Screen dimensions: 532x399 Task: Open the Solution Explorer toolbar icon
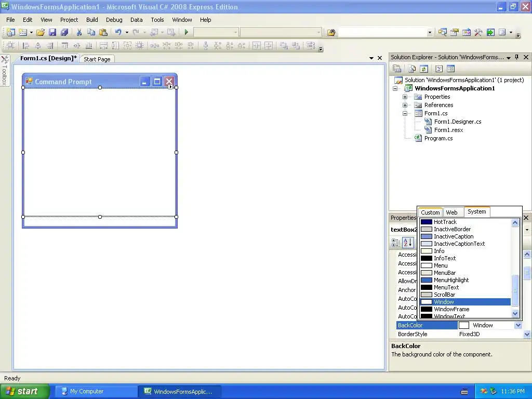tap(442, 32)
